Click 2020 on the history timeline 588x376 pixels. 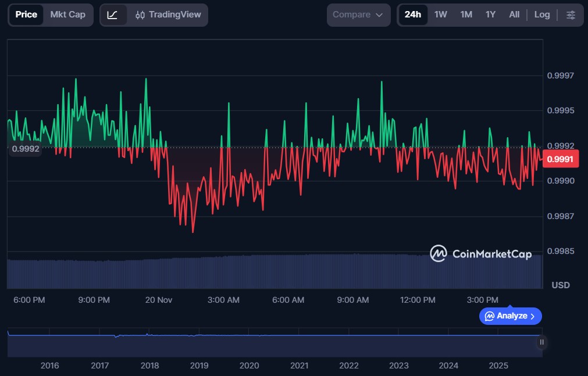249,366
